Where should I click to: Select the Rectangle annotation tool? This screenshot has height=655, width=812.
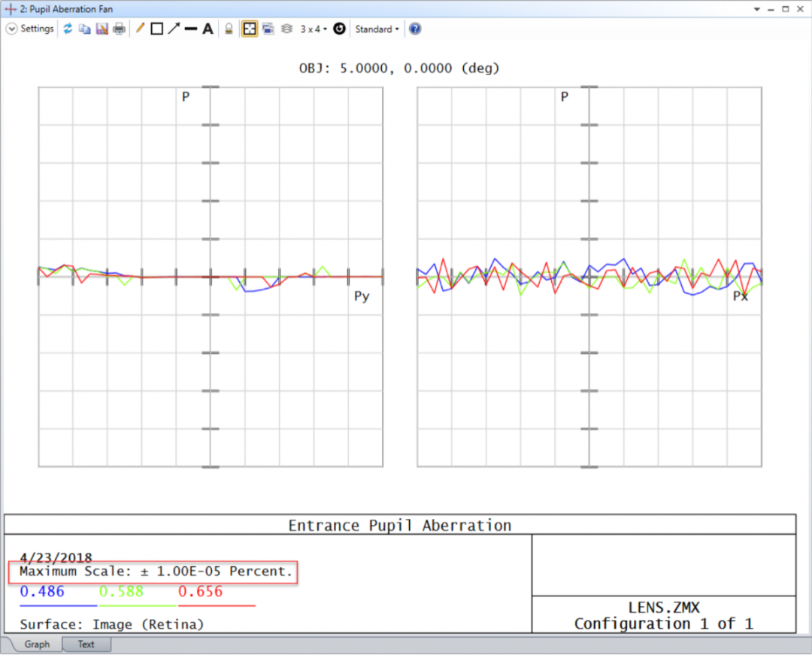tap(156, 29)
